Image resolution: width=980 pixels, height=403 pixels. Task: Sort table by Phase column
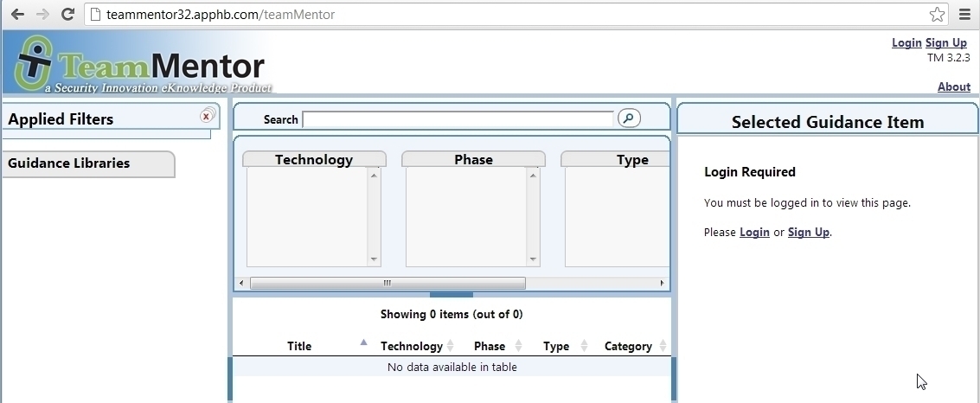(490, 346)
